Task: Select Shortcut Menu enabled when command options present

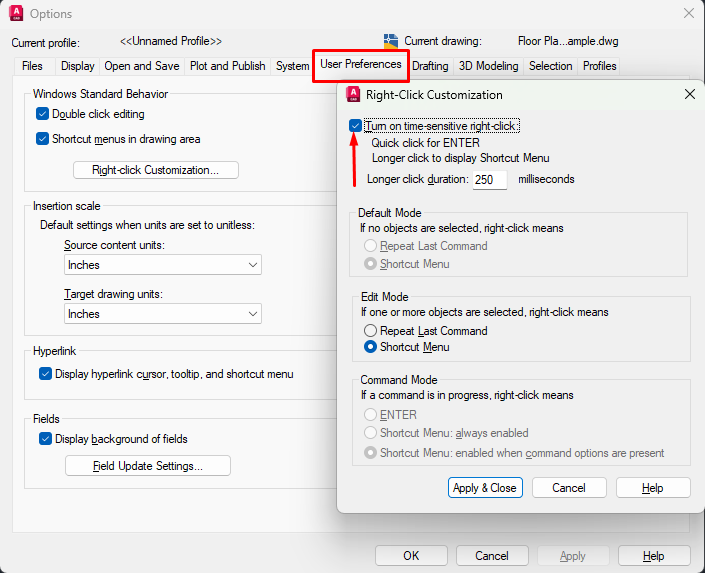Action: coord(370,452)
